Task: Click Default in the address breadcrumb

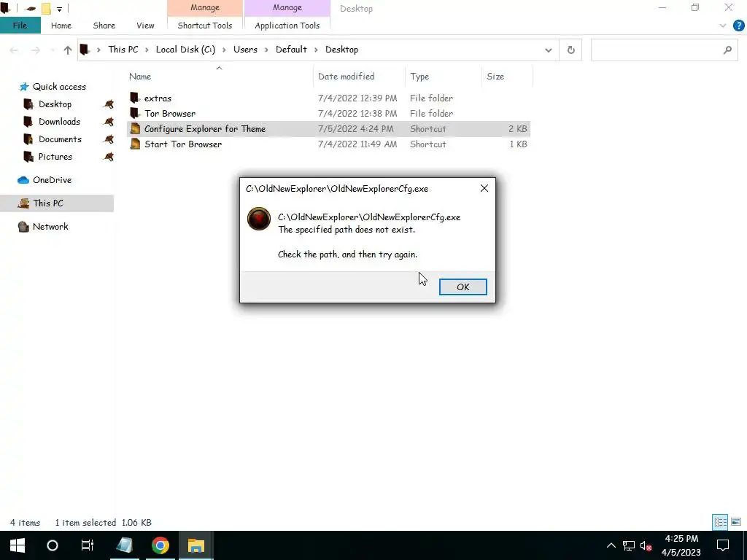Action: [291, 50]
